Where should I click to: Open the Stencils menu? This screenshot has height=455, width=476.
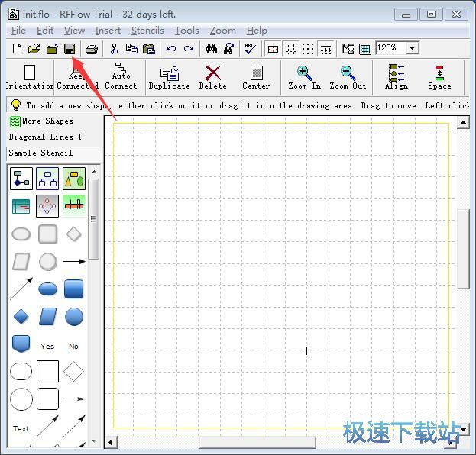tap(147, 31)
